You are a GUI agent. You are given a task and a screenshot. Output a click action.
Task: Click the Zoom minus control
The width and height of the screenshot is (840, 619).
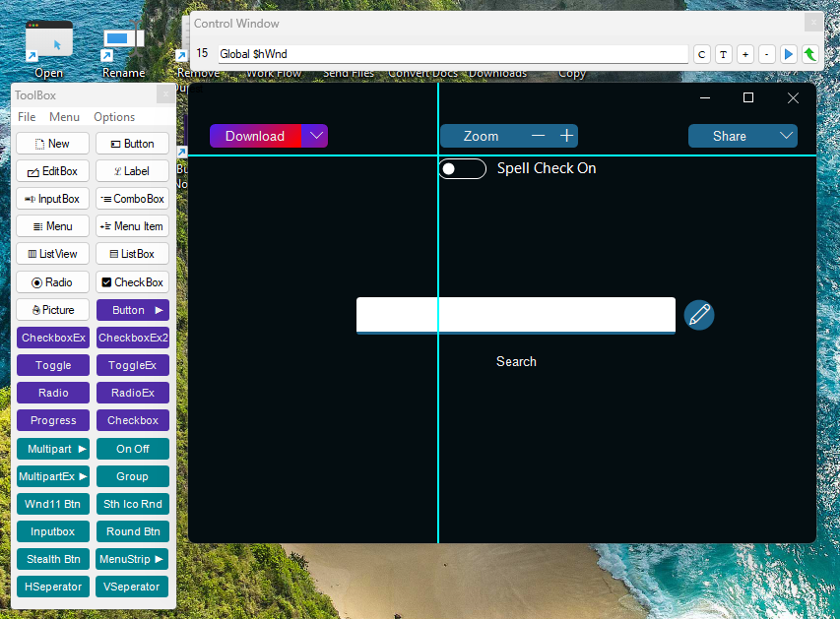tap(538, 136)
